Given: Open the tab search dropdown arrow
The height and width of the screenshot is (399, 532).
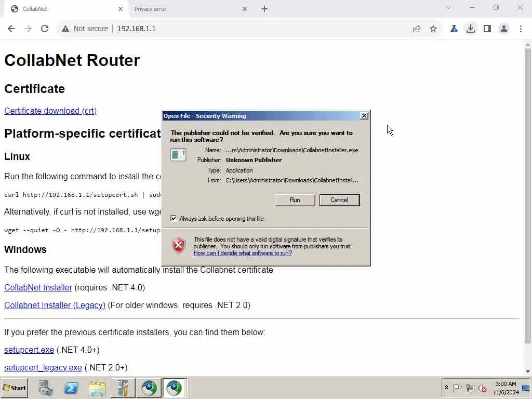Looking at the screenshot, I should 448,7.
